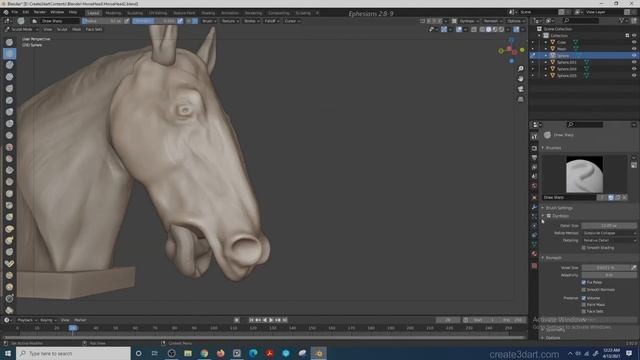Select the Crease brush tool
Screen dimensions: 640x360
click(x=9, y=135)
